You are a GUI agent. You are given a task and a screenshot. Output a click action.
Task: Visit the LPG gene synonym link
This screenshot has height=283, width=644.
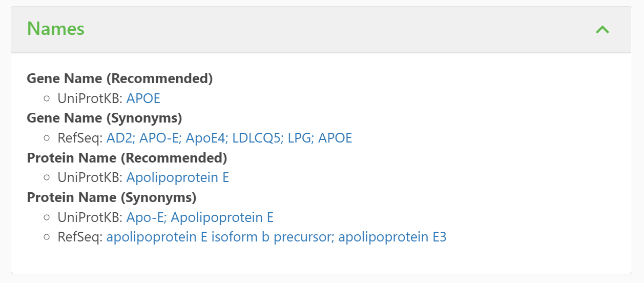click(299, 138)
